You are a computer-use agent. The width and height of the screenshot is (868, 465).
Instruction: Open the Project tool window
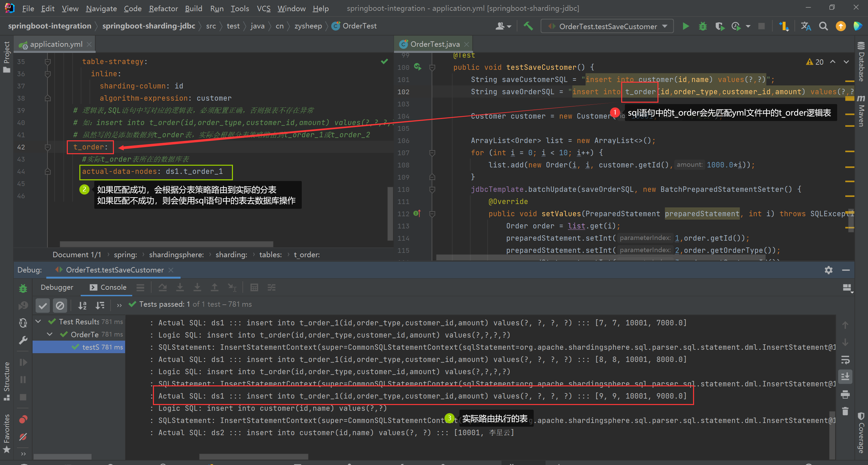[6, 57]
